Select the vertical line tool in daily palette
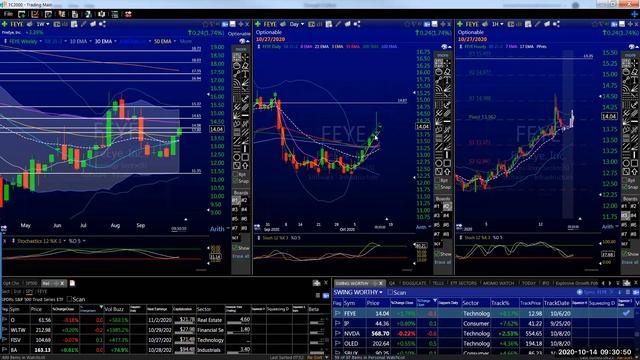Viewport: 640px width, 360px height. 447,155
